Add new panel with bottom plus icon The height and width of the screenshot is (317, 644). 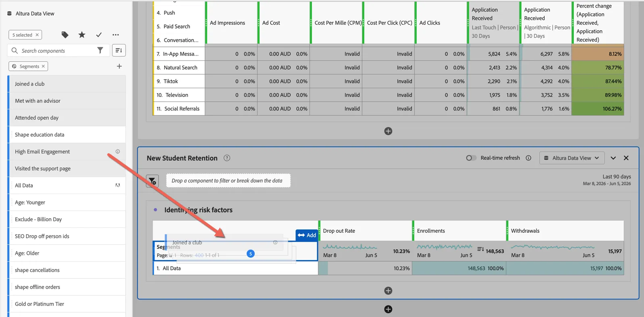(x=388, y=309)
